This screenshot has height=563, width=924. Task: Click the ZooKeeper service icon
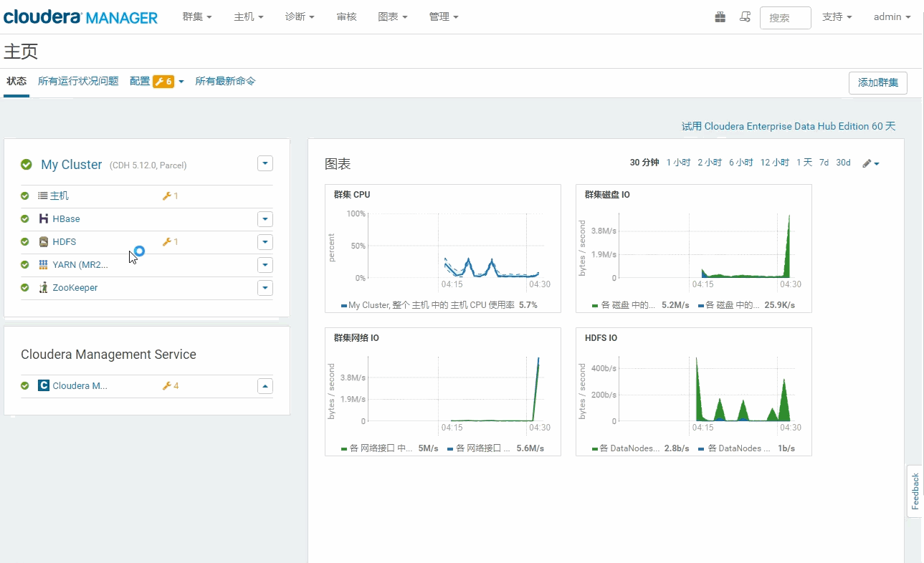pyautogui.click(x=44, y=287)
